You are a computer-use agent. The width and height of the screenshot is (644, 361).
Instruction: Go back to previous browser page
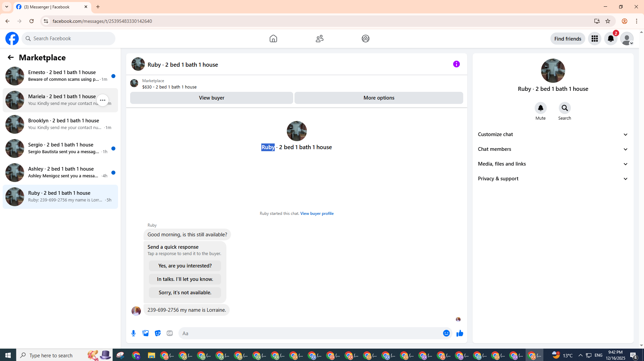(x=7, y=21)
